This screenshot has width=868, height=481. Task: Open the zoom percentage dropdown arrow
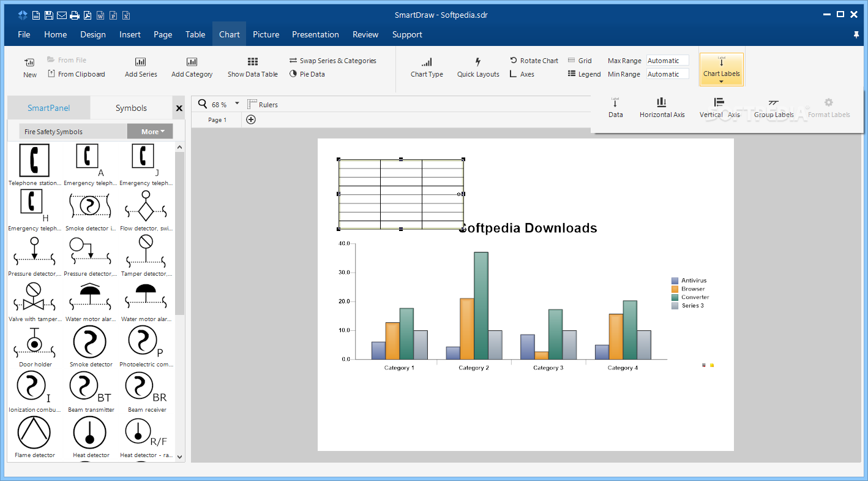pyautogui.click(x=238, y=104)
